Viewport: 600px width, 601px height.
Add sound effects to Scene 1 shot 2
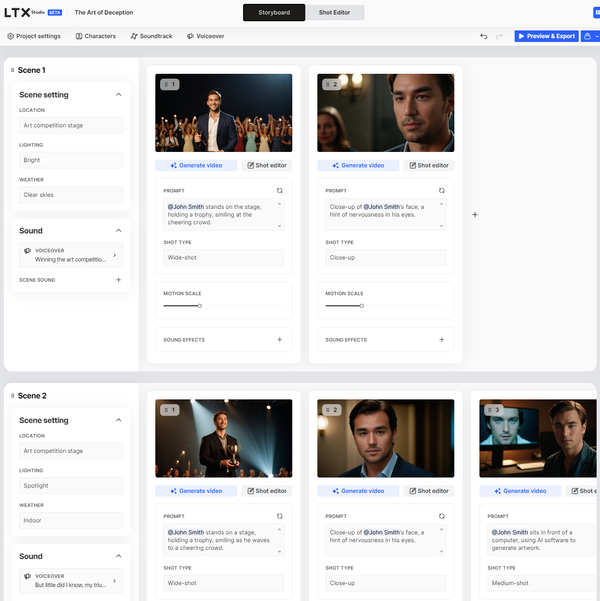tap(441, 340)
